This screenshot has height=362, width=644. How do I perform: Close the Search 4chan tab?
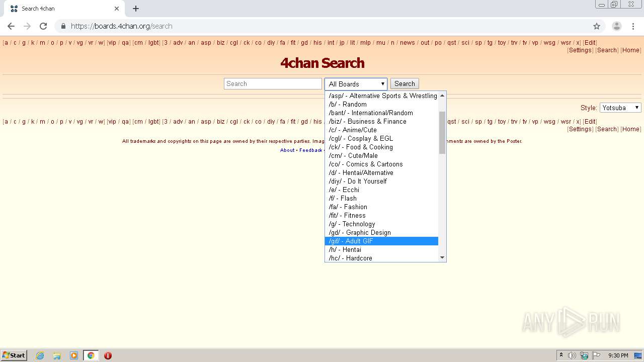(x=117, y=9)
